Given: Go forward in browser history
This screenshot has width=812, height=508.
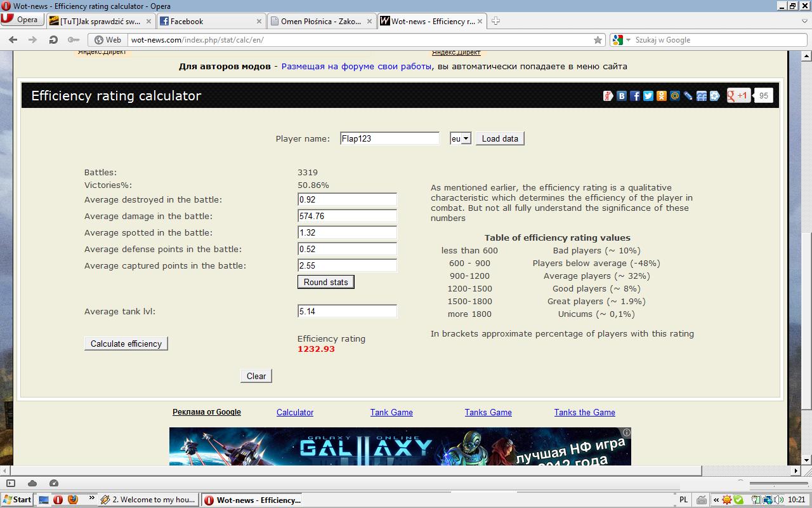Looking at the screenshot, I should tap(33, 39).
